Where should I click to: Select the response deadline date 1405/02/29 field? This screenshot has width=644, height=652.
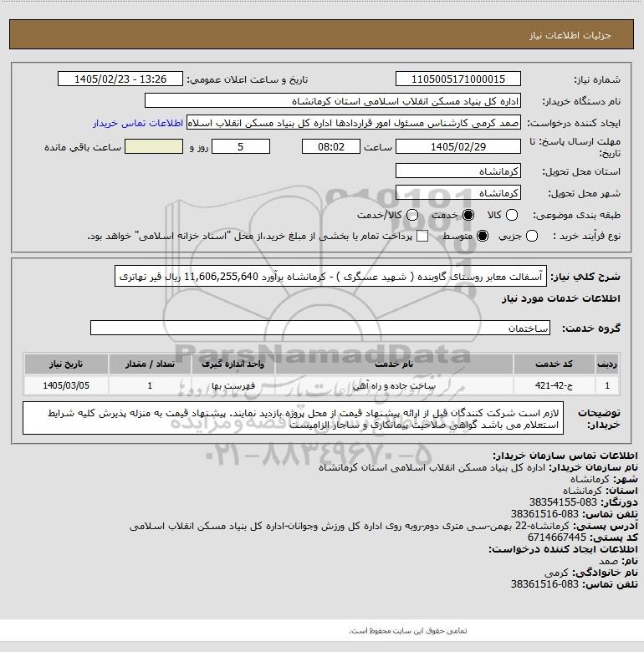pos(458,147)
